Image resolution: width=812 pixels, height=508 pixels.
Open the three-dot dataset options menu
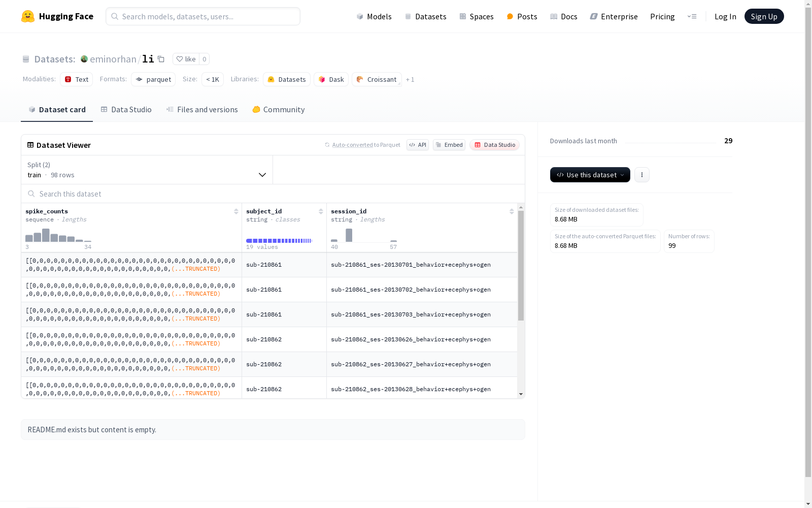point(642,175)
